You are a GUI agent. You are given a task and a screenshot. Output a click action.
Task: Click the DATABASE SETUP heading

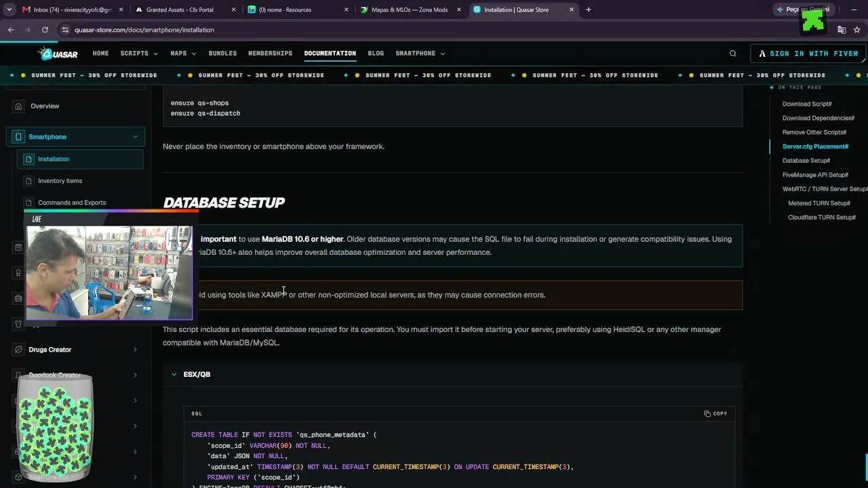224,203
